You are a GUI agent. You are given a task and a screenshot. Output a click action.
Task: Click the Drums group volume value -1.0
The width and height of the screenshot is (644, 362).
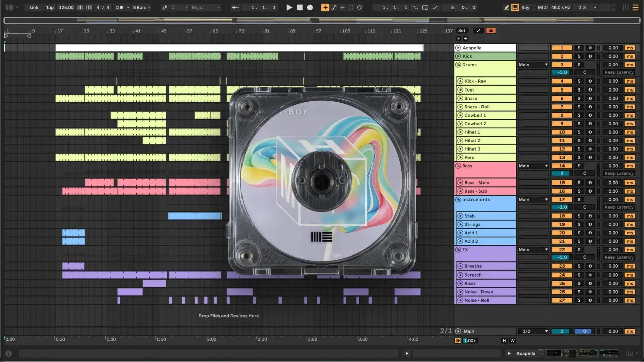click(x=561, y=72)
